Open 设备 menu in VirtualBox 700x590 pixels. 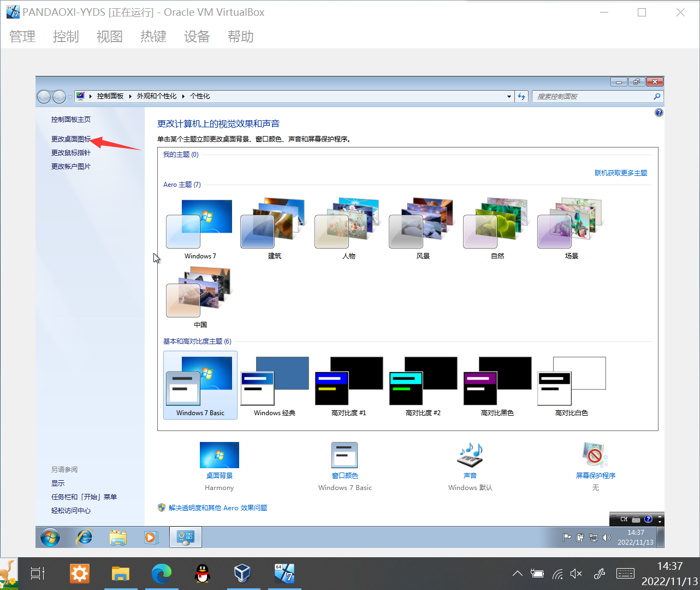coord(197,37)
